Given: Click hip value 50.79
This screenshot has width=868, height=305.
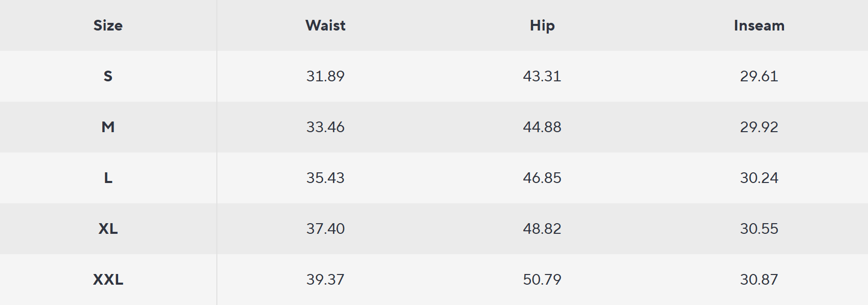Looking at the screenshot, I should pyautogui.click(x=542, y=280).
